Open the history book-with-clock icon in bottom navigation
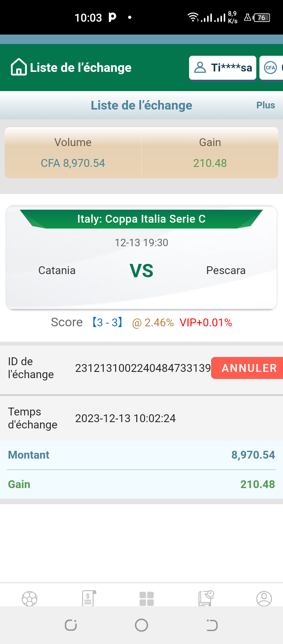Image resolution: width=283 pixels, height=644 pixels. click(x=206, y=598)
